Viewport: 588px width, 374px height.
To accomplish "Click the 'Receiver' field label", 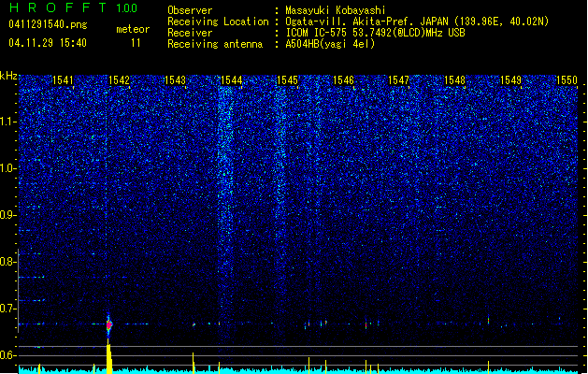I will pyautogui.click(x=190, y=33).
